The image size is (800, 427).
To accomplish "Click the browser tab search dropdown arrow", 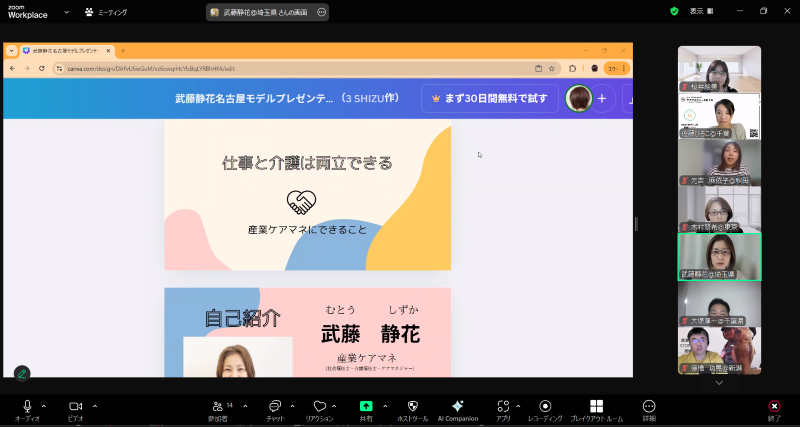I will point(11,51).
